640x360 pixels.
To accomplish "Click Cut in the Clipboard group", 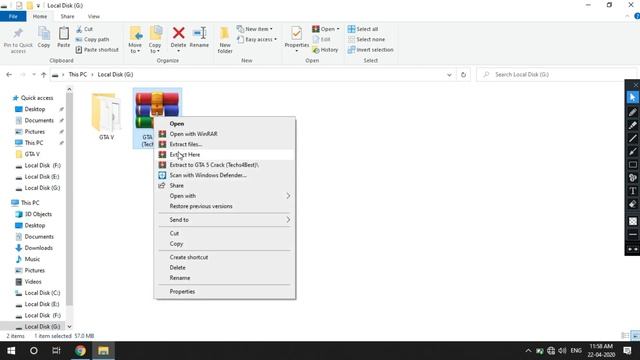I will [84, 29].
